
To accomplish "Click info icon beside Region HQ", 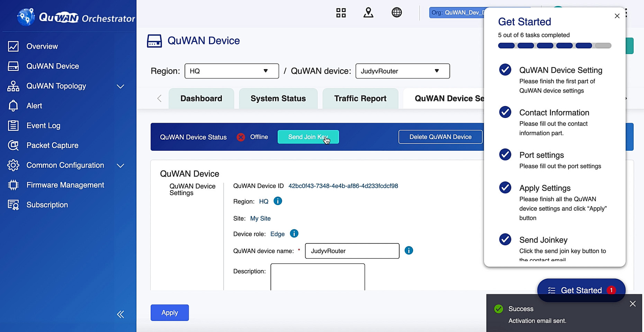I will 278,201.
